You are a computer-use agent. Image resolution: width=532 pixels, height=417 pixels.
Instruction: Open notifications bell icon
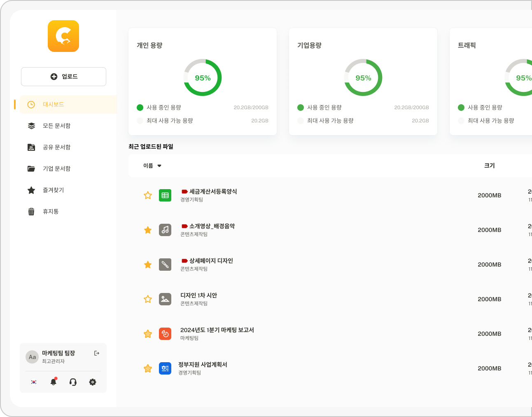pos(54,382)
